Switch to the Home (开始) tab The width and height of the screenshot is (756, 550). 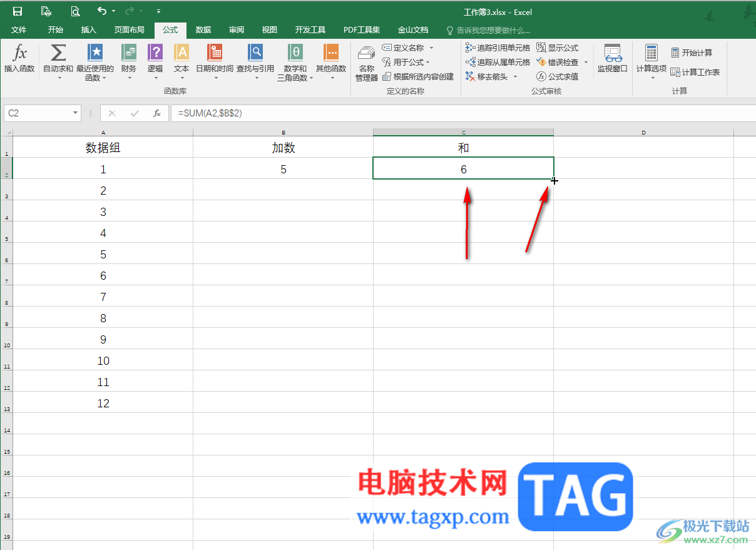point(56,29)
